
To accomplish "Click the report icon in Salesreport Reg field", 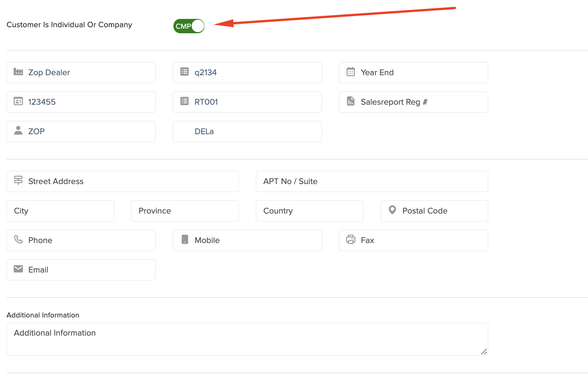I will click(x=351, y=101).
